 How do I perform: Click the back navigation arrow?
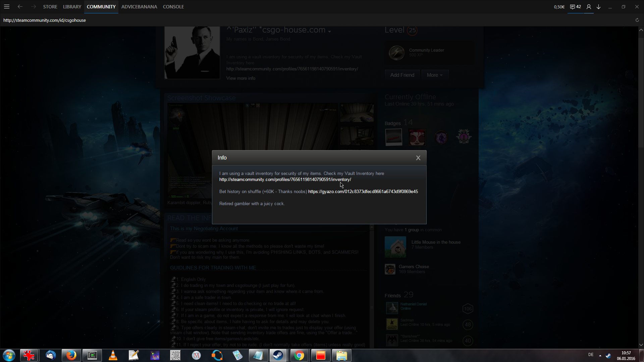tap(20, 7)
